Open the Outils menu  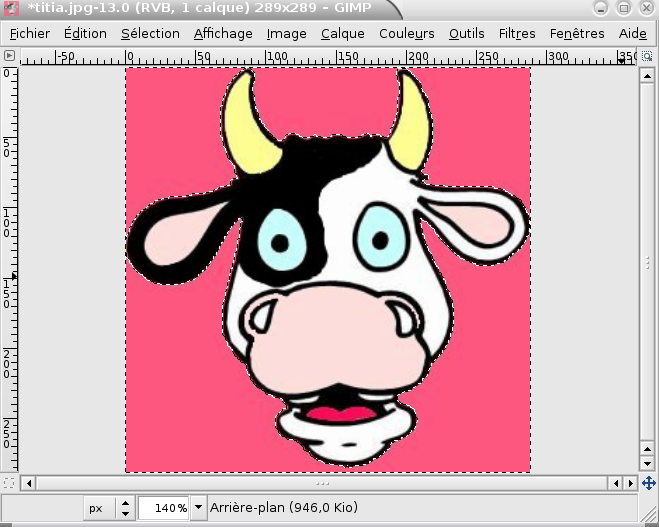466,33
